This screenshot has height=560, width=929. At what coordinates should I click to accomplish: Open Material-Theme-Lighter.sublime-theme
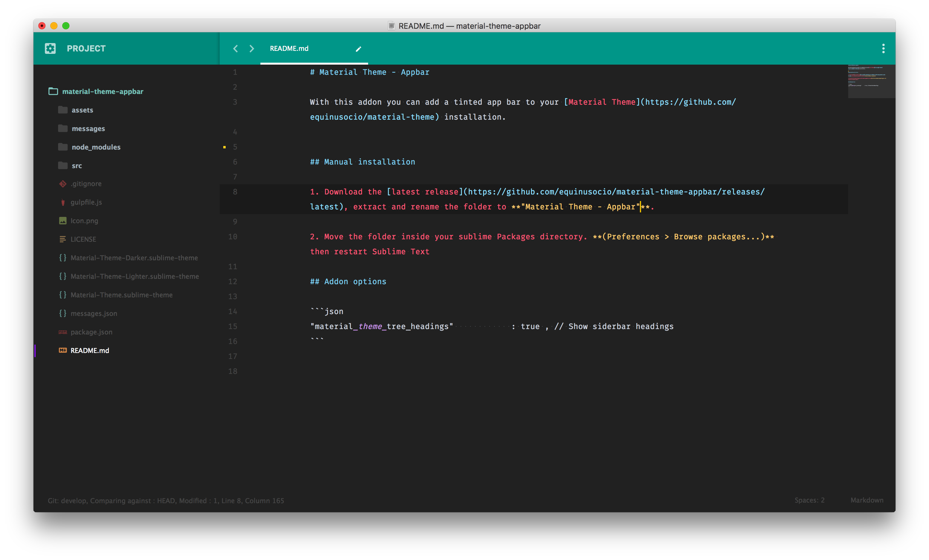135,276
